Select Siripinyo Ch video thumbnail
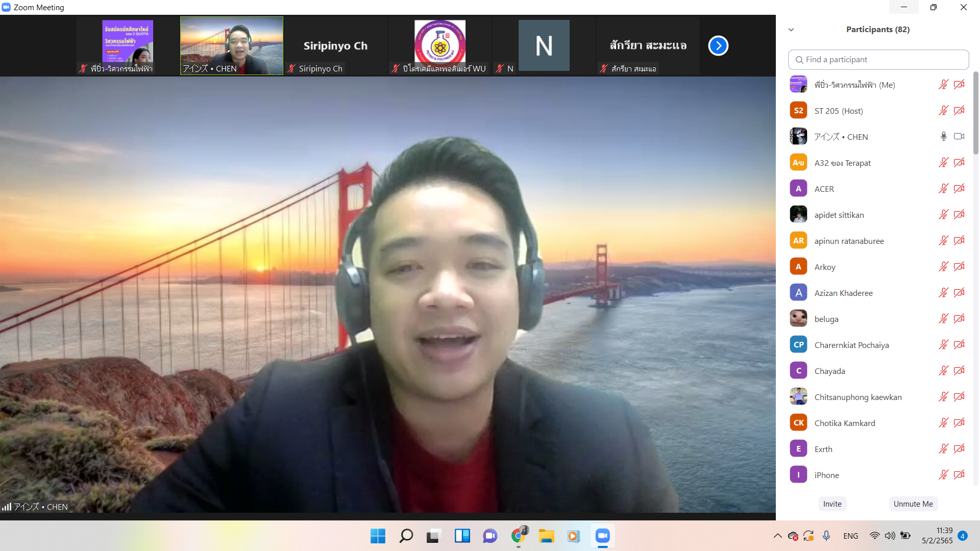 pyautogui.click(x=335, y=46)
